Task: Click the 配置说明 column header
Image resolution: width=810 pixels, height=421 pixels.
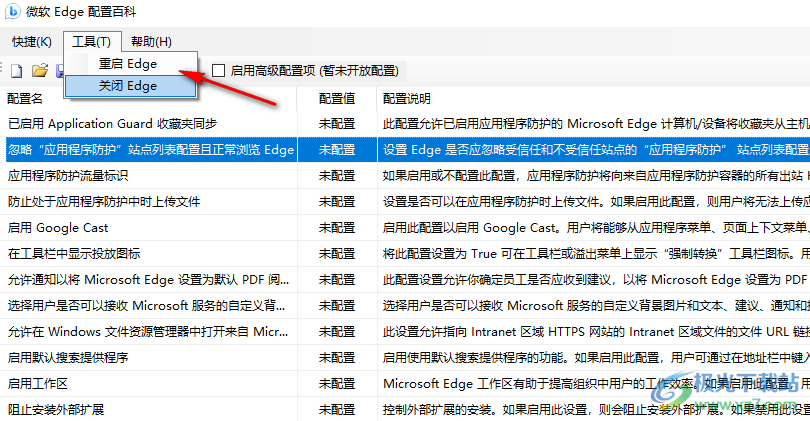Action: 407,99
